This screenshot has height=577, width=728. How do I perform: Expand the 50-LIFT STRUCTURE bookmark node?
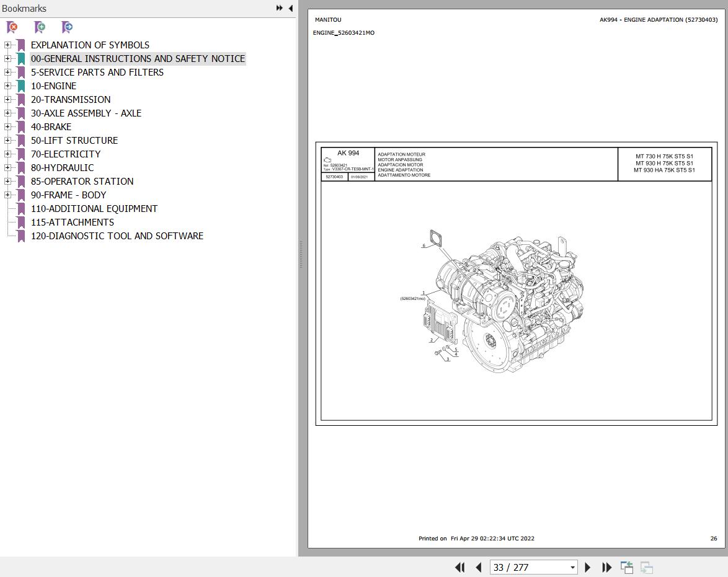point(7,140)
